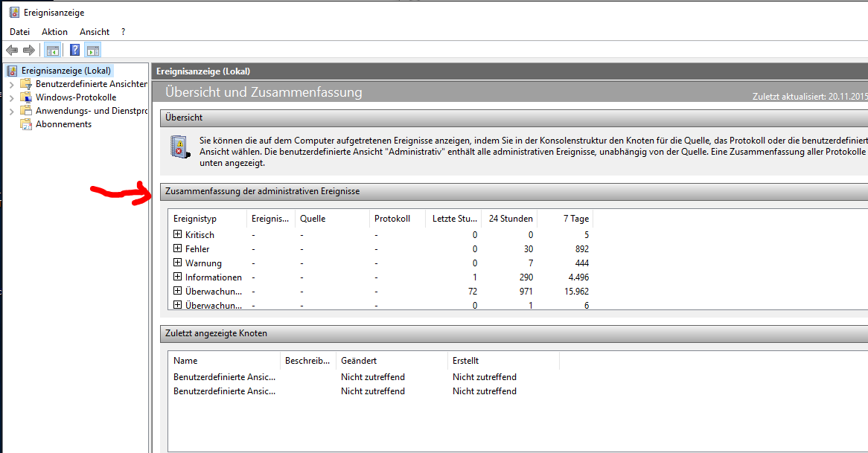868x453 pixels.
Task: Open the Datei menu
Action: [x=19, y=32]
